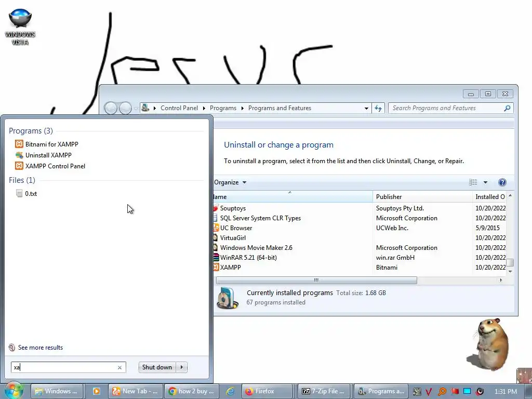Open recent pages dropdown beside the forward button
The width and height of the screenshot is (532, 399).
[136, 109]
